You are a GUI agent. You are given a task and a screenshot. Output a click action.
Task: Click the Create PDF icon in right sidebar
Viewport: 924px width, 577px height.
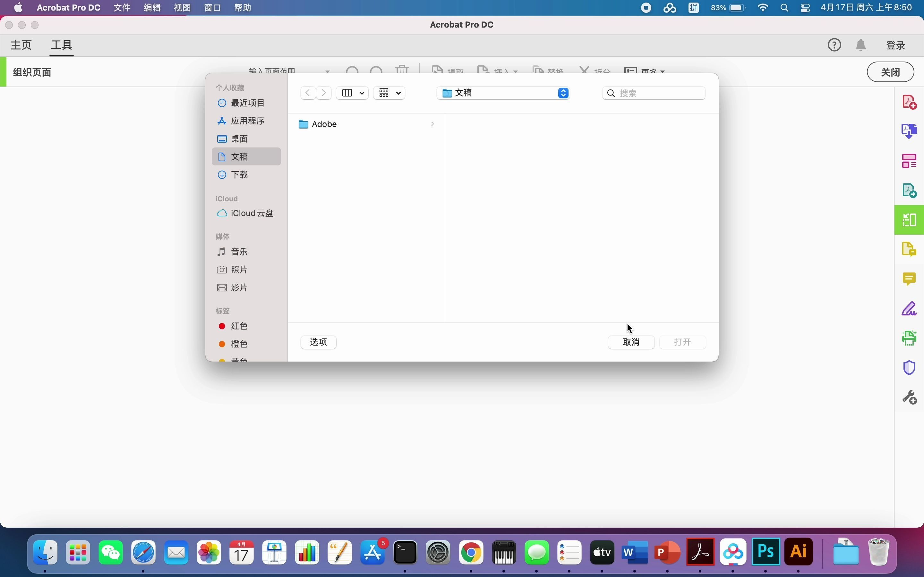(910, 102)
